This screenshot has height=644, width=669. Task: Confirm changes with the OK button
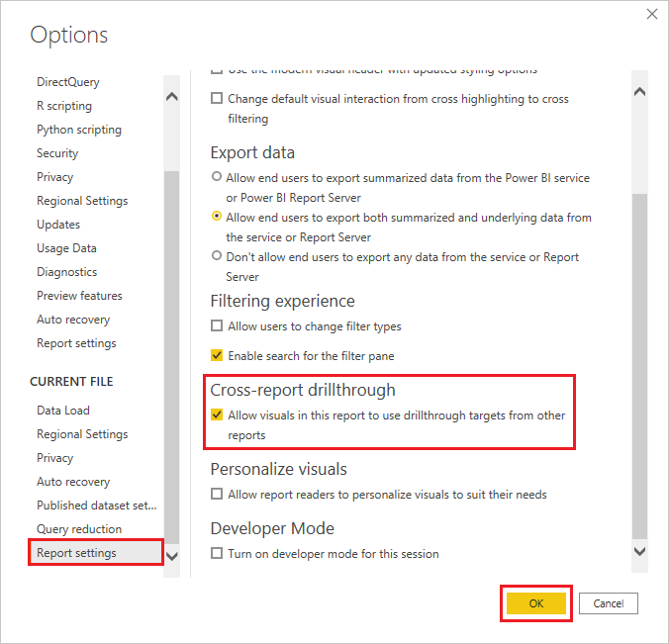coord(536,603)
